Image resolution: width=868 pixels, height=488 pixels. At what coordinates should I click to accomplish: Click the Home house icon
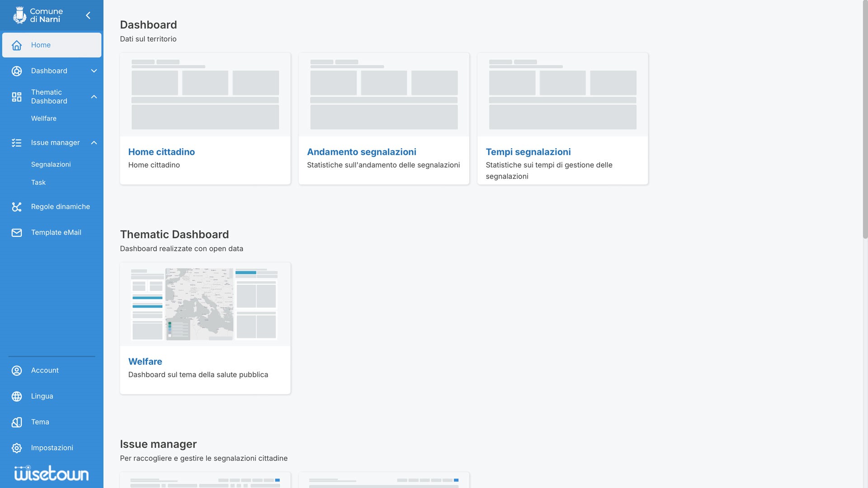click(17, 45)
